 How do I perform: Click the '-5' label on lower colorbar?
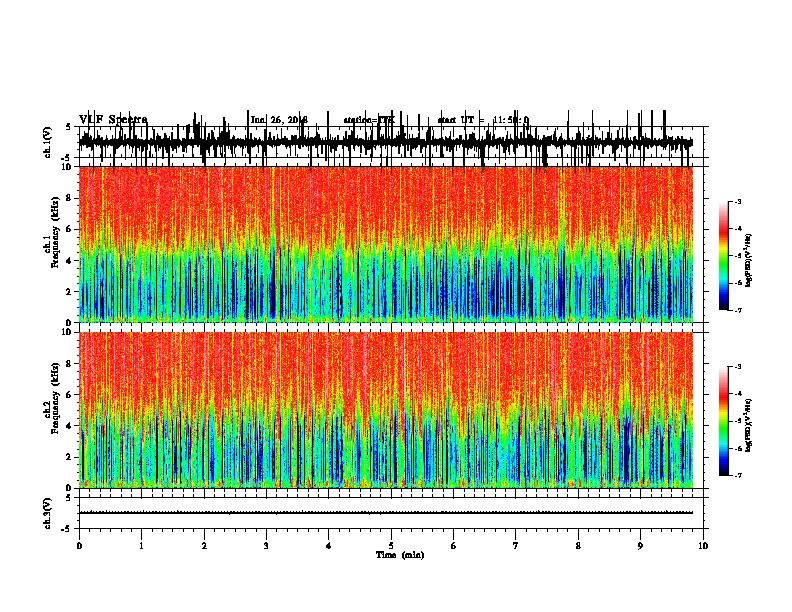pyautogui.click(x=737, y=421)
